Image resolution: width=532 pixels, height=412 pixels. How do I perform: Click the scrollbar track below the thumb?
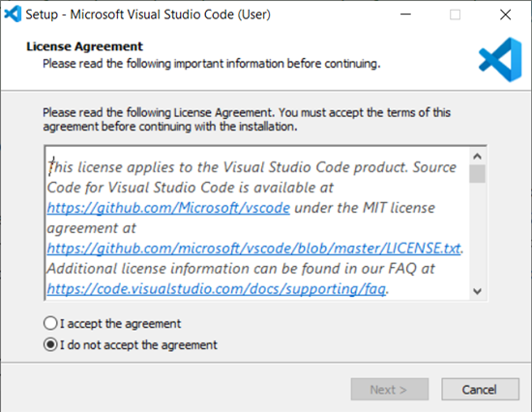click(x=478, y=233)
